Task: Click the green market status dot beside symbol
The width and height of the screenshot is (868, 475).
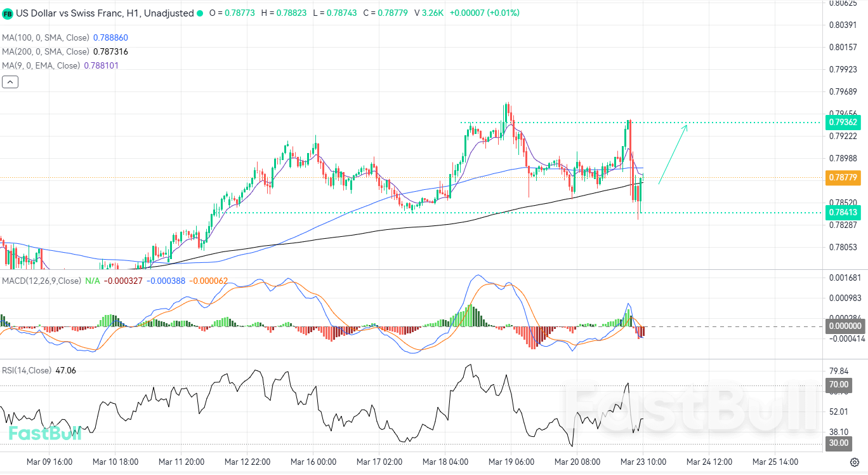Action: coord(201,13)
